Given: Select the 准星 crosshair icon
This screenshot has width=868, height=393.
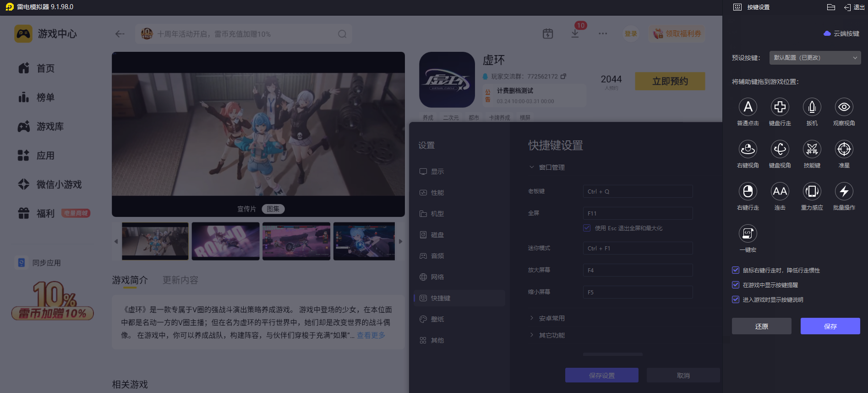Looking at the screenshot, I should [x=844, y=149].
